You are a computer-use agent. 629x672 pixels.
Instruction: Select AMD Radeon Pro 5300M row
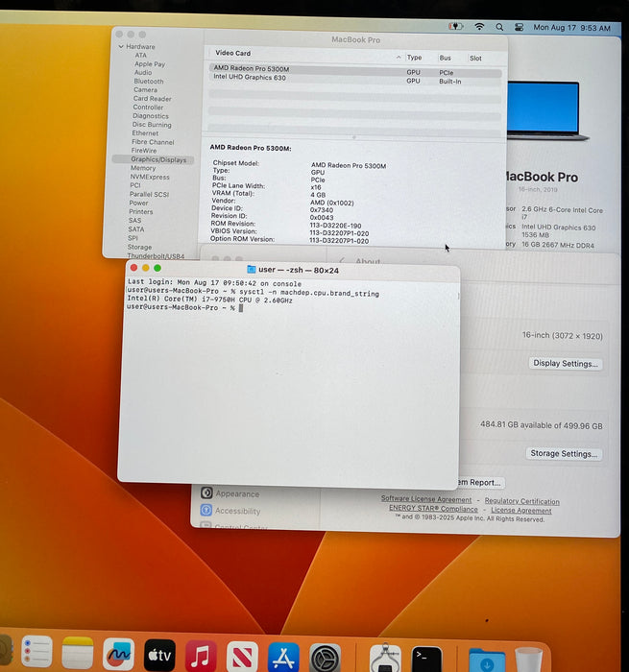pos(355,70)
